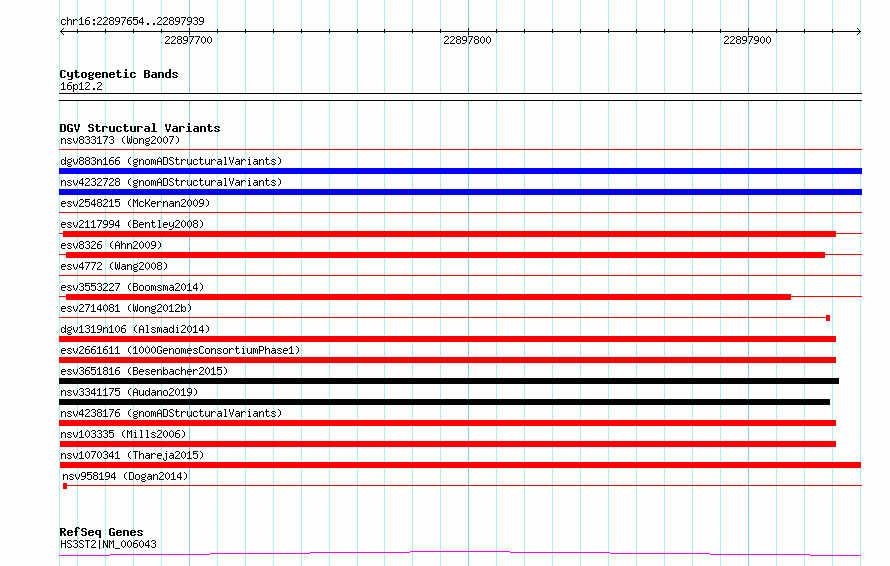Select the blue dgv883n166 gnomAD variant bar
The height and width of the screenshot is (566, 890).
(460, 171)
